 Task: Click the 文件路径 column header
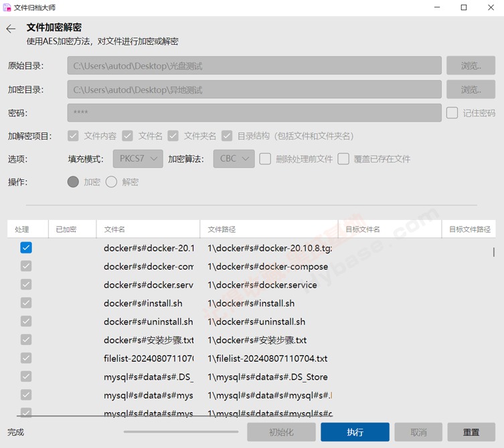coord(268,229)
